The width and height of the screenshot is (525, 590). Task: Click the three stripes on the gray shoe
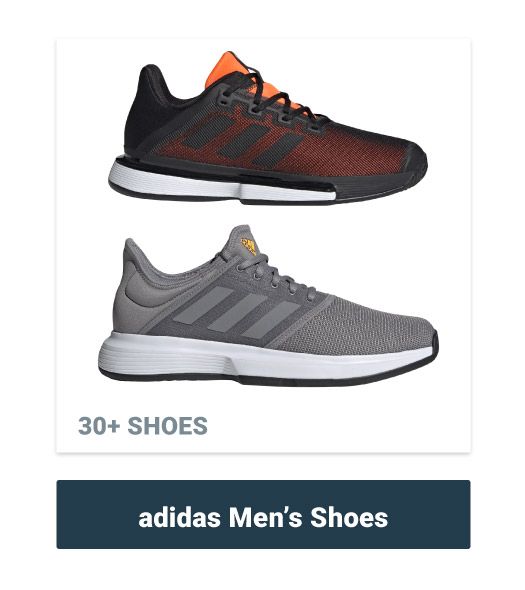[x=237, y=312]
